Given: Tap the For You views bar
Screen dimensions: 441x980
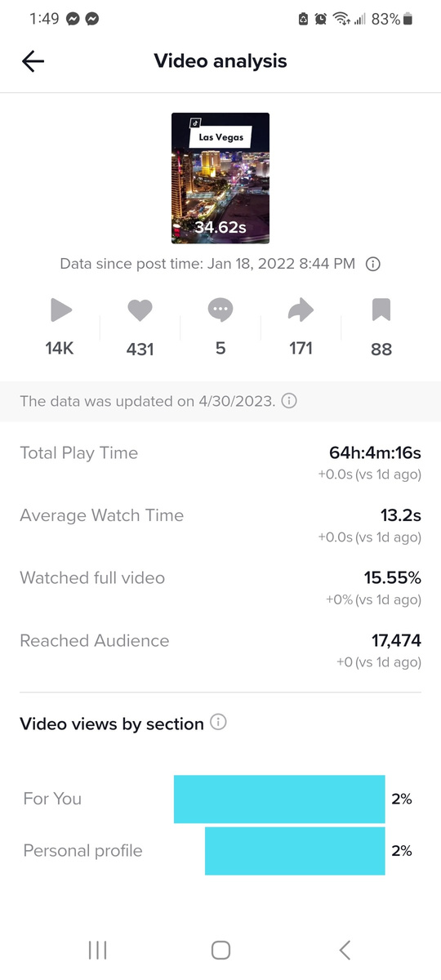Looking at the screenshot, I should click(x=279, y=799).
